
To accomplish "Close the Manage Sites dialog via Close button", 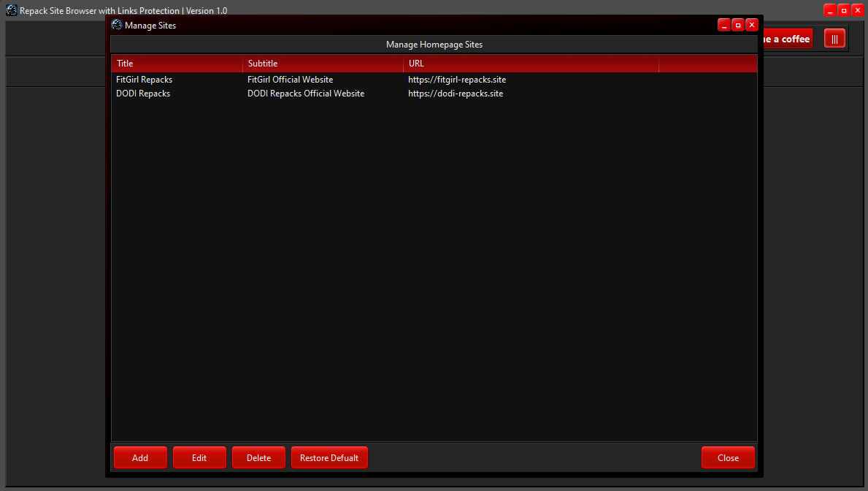I will [728, 457].
